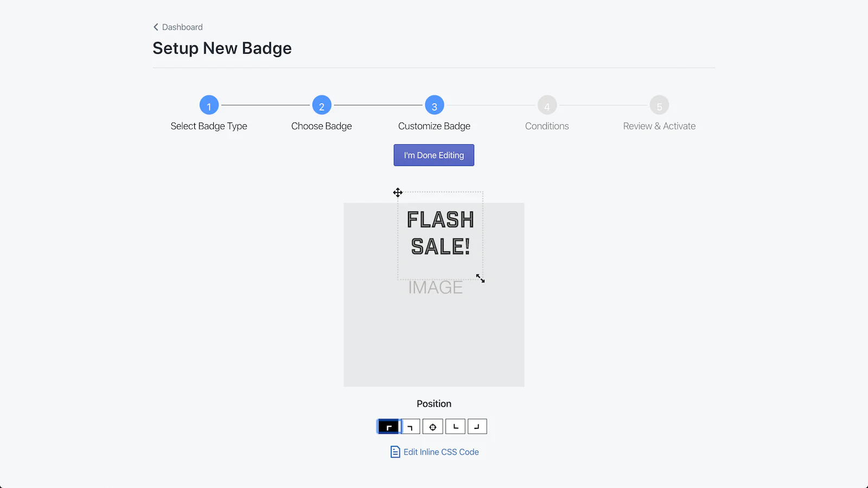Set badge position to bottom-left corner

pos(455,427)
